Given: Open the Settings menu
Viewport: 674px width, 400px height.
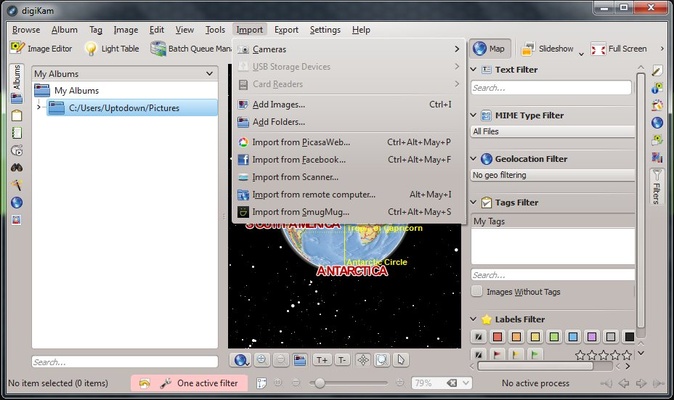Looking at the screenshot, I should point(325,30).
